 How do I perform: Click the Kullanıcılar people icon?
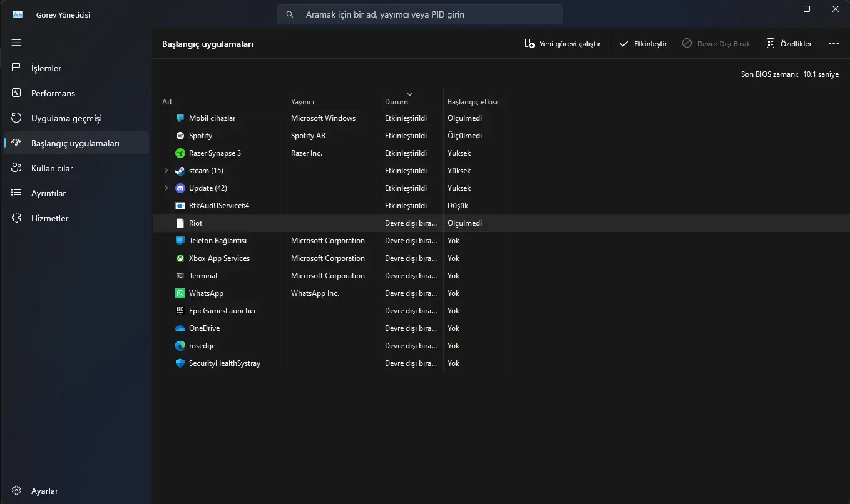(16, 168)
